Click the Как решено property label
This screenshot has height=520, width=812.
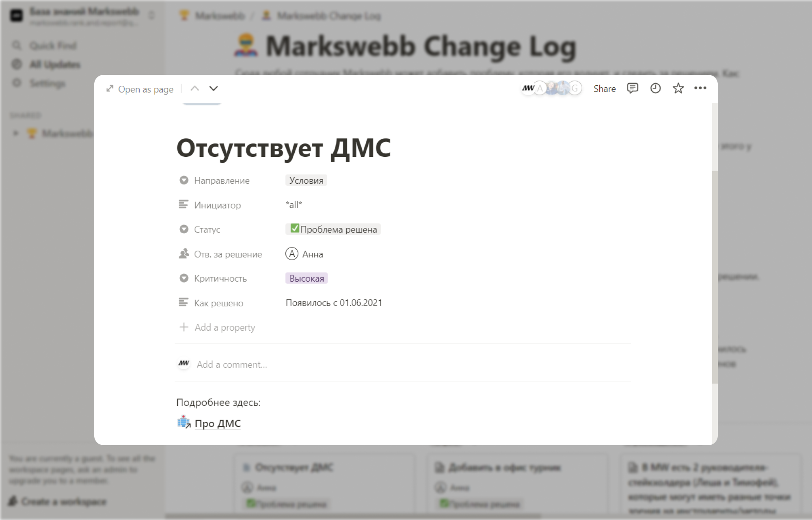coord(218,303)
